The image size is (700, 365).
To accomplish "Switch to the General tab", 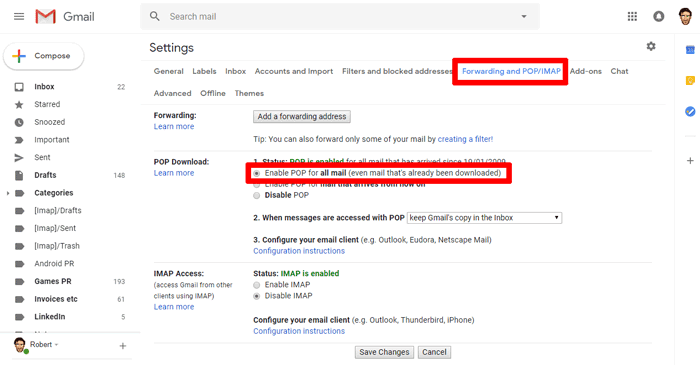I will pos(168,71).
